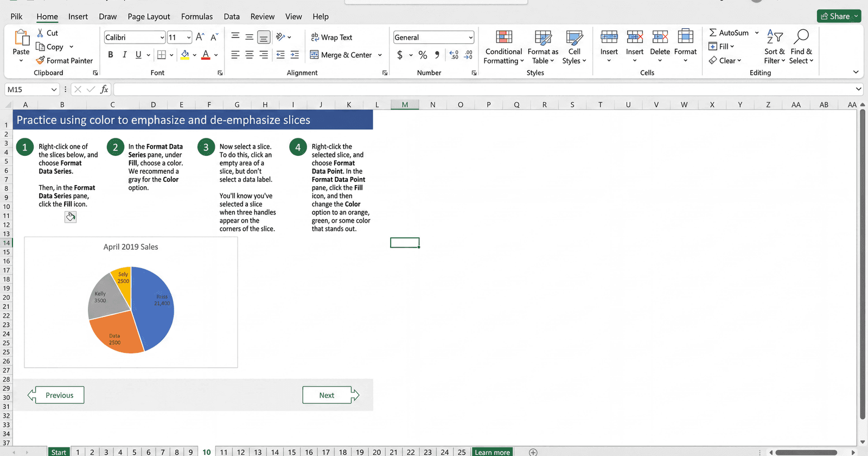Screen dimensions: 868x456
Task: Apply the Borders icon
Action: [x=161, y=54]
